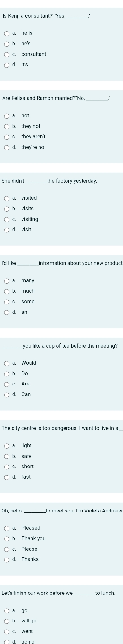Select 'they're no' radio option
Viewport: 123px width, 644px height.
click(x=7, y=148)
